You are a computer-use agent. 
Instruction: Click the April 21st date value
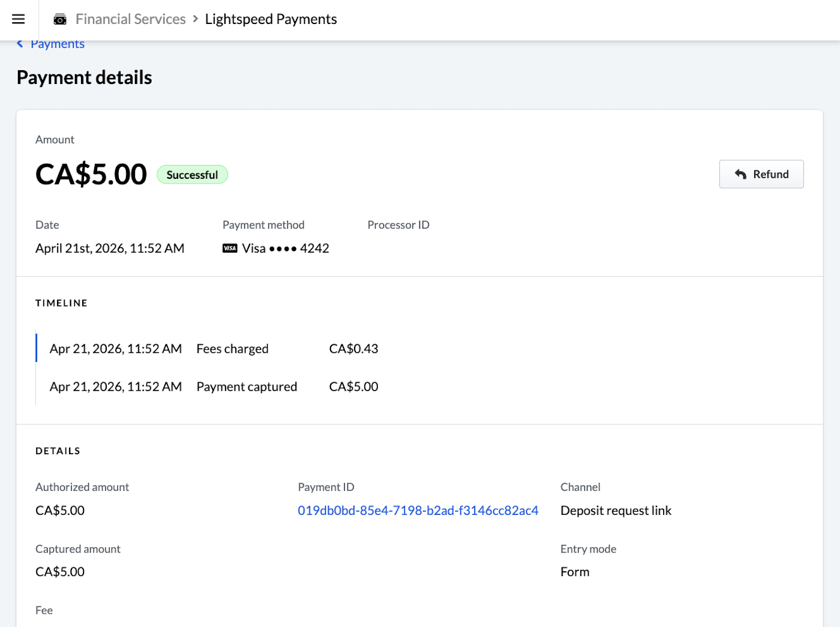[110, 248]
